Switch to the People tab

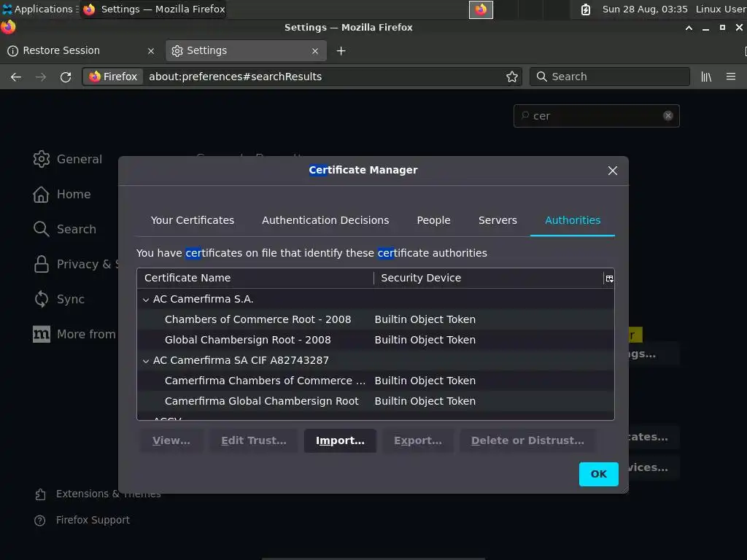[x=433, y=220]
